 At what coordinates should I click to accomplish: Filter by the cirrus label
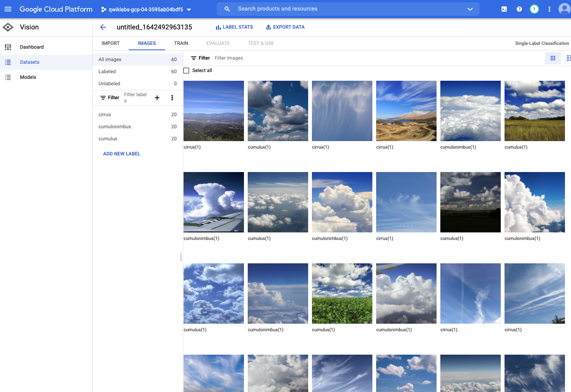coord(137,115)
